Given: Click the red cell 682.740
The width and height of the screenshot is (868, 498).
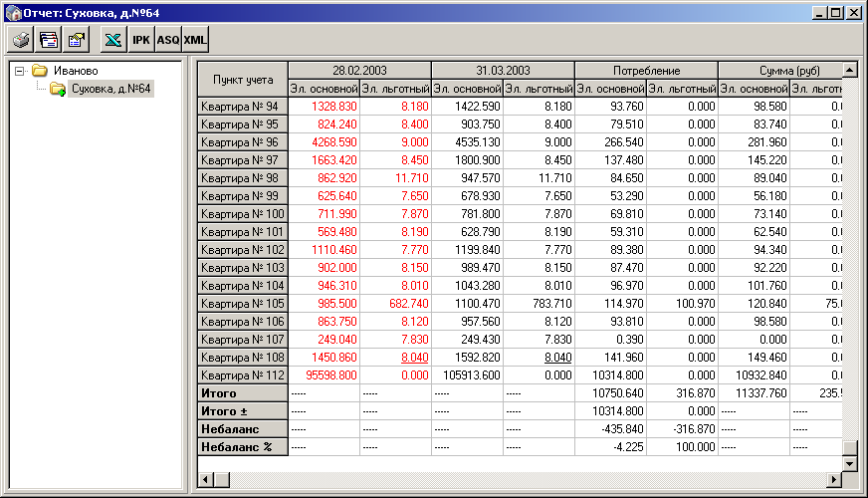Looking at the screenshot, I should pos(408,304).
